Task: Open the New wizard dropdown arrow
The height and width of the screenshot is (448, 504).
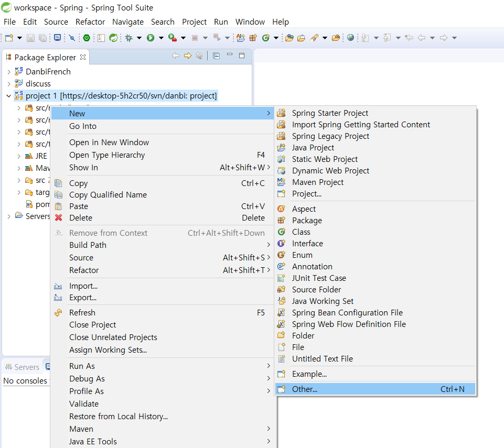Action: 19,38
